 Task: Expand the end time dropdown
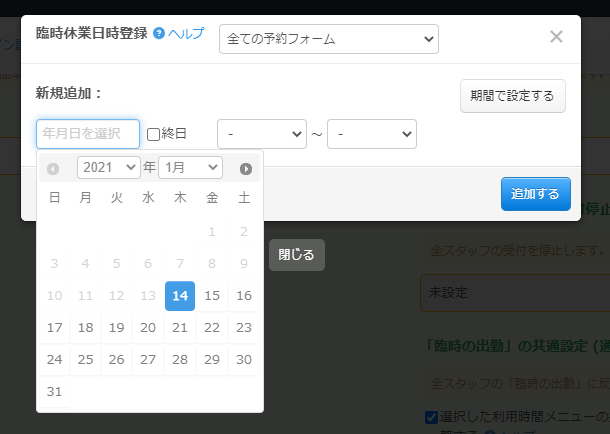click(x=371, y=134)
